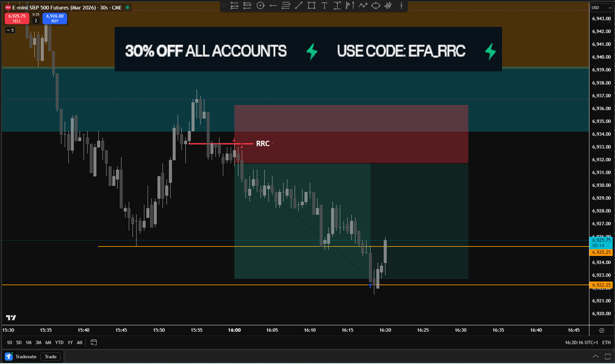This screenshot has height=364, width=615.
Task: Click the 16:00 time axis label
Action: [x=234, y=330]
